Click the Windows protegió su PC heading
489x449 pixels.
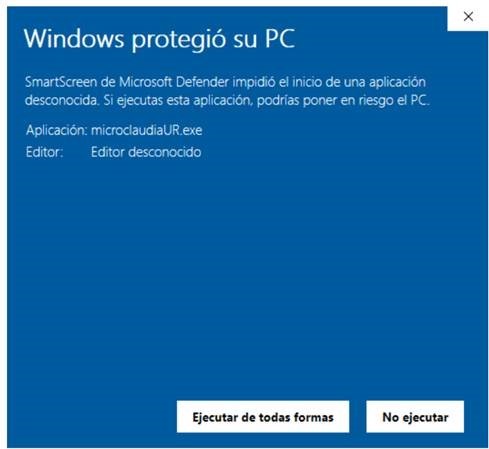click(x=159, y=39)
